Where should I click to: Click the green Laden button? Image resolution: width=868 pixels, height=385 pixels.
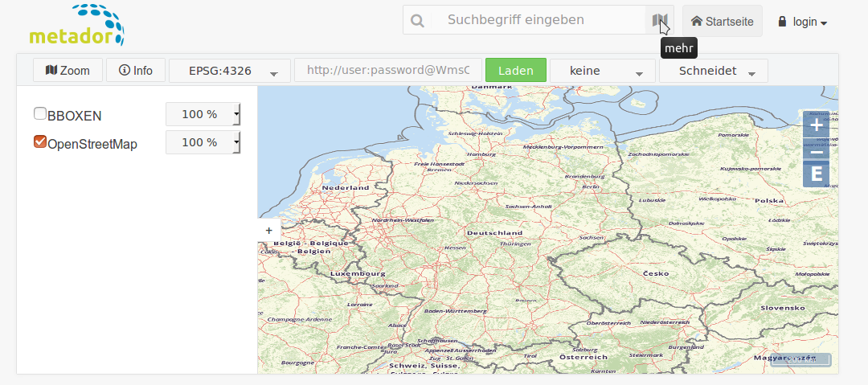click(x=516, y=71)
